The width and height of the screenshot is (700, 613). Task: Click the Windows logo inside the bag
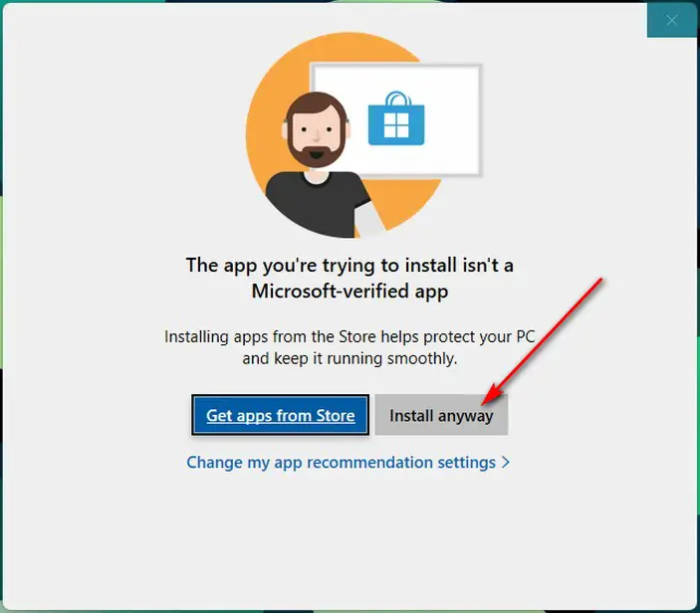tap(396, 125)
